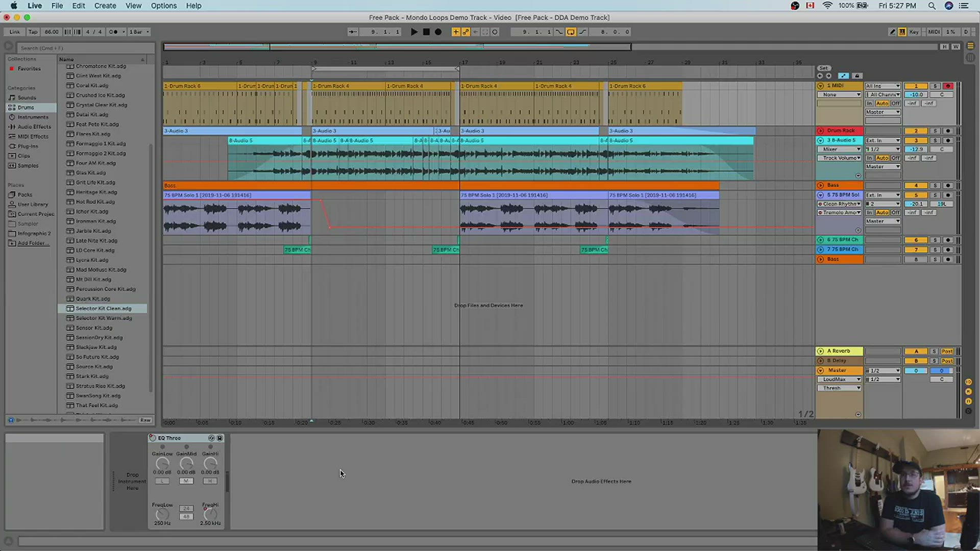Open the quantization 1 Bar dropdown

[139, 32]
